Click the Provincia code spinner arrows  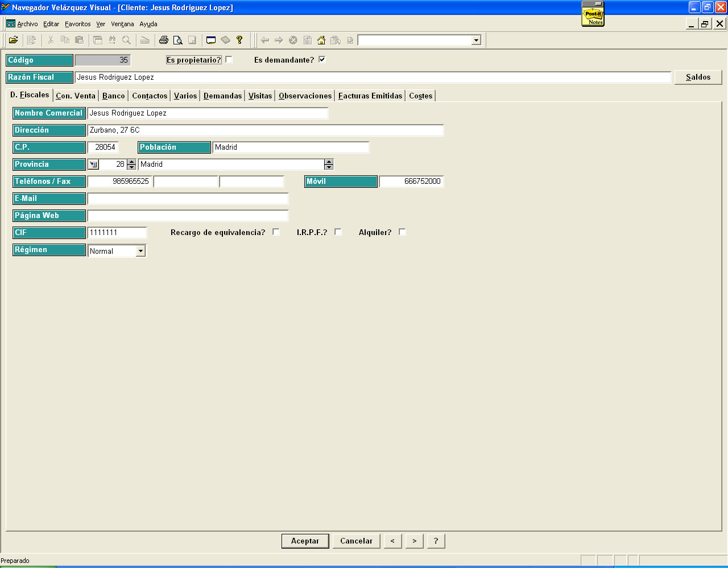click(131, 164)
